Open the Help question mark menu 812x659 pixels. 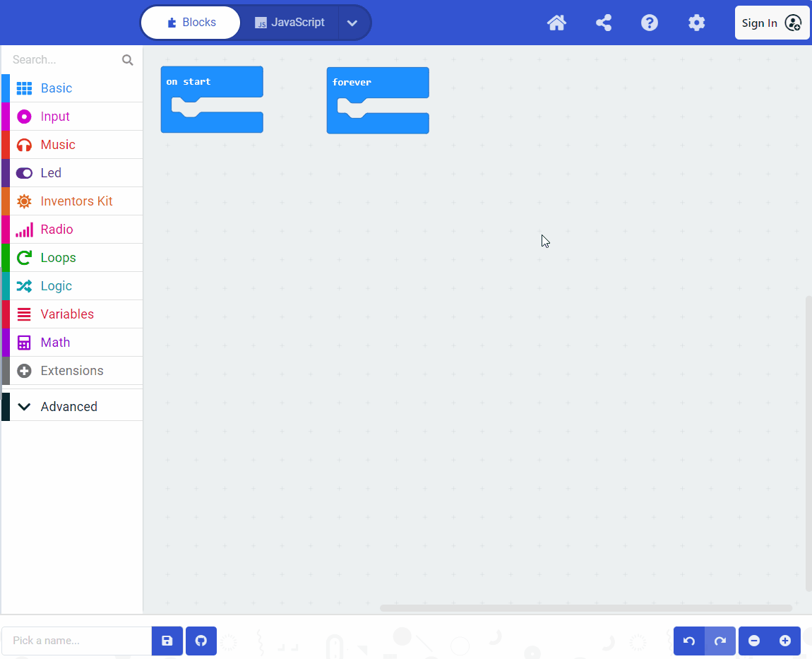(650, 23)
